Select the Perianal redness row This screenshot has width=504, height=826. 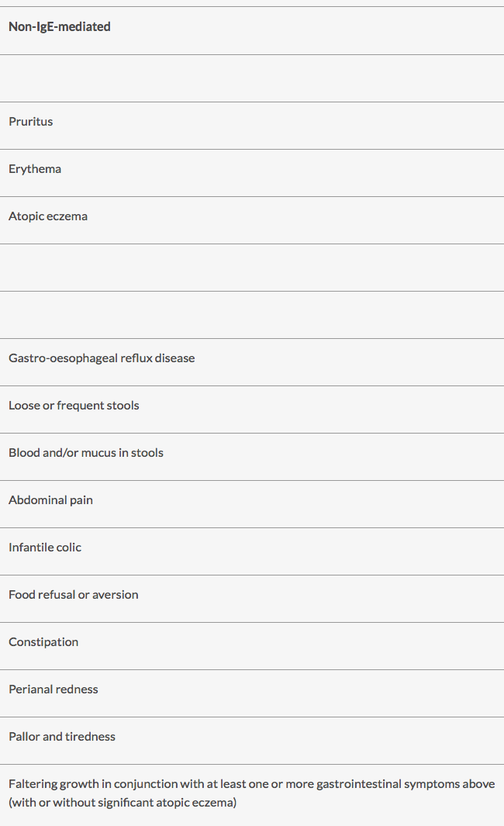click(252, 693)
